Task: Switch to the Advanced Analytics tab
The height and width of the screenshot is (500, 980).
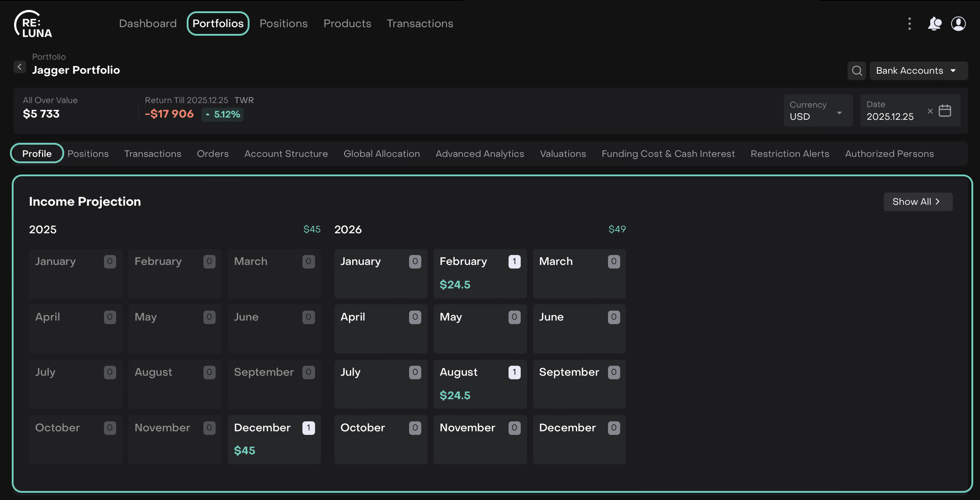Action: [x=480, y=154]
